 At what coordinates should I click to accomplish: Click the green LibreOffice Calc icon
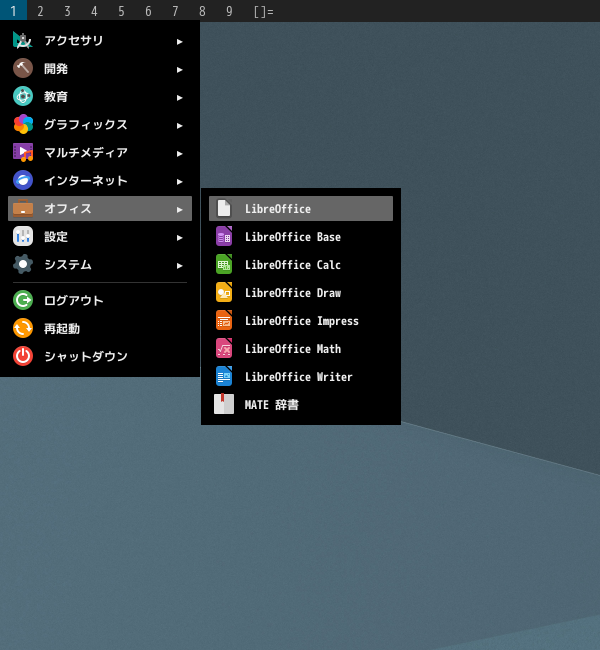coord(224,264)
